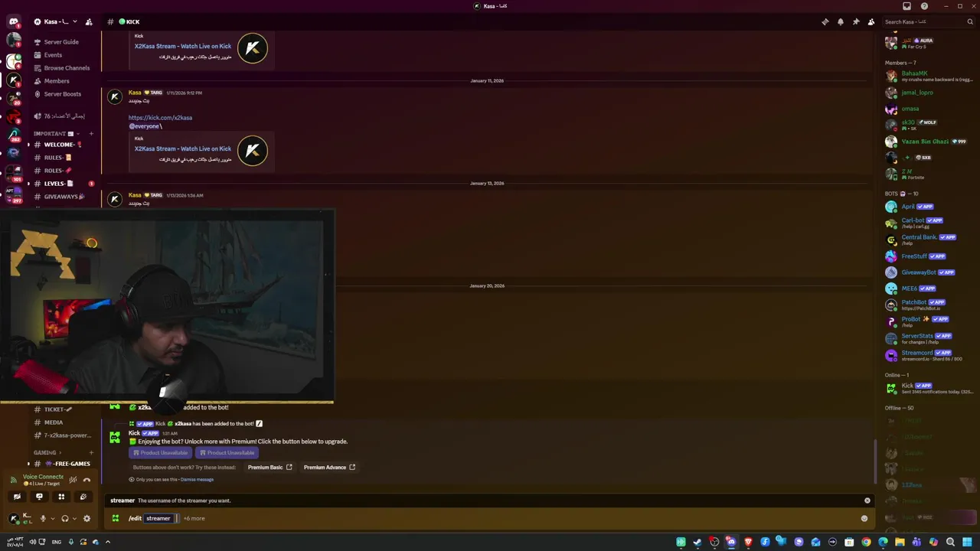This screenshot has height=551, width=980.
Task: Turn on camera in voice panel
Action: click(17, 497)
